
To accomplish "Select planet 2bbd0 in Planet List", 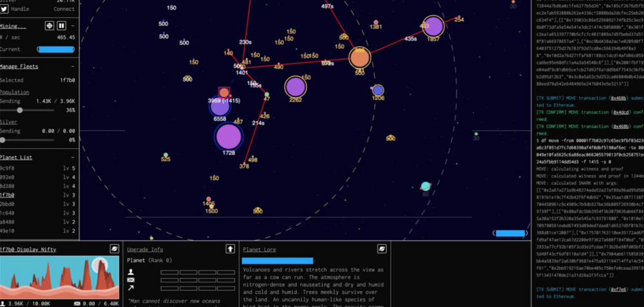I will coord(8,204).
